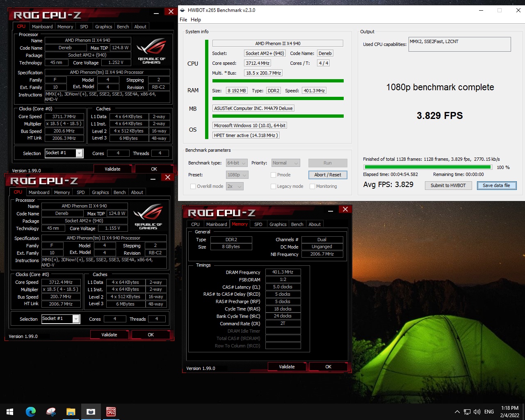The image size is (525, 420).
Task: Open the Preset 1080p dropdown
Action: coord(237,175)
